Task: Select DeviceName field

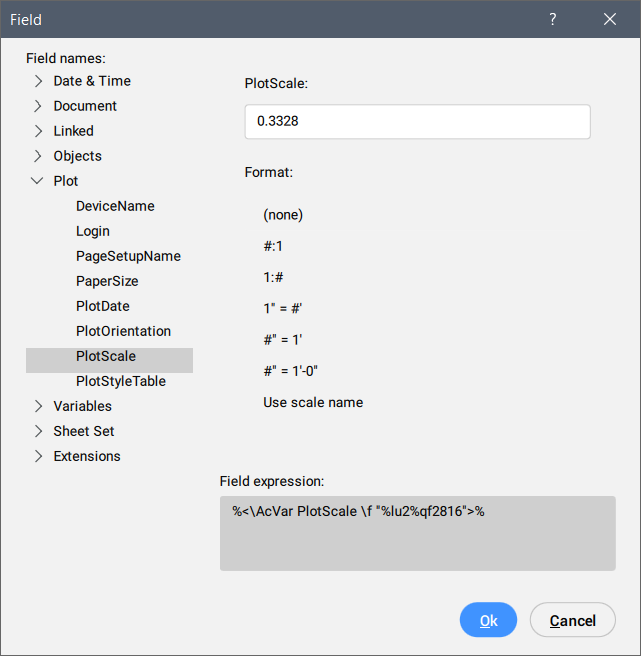Action: (x=115, y=206)
